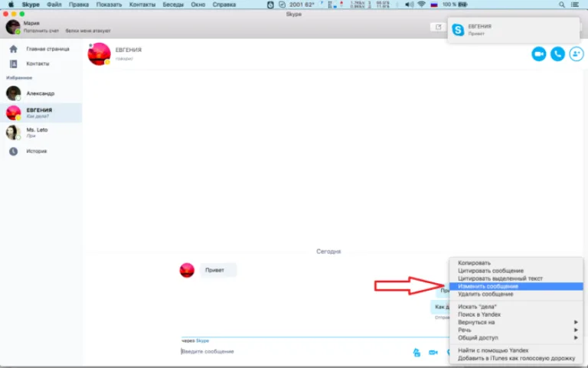Add people to the conversation
Viewport: 588px width, 368px height.
pos(576,54)
